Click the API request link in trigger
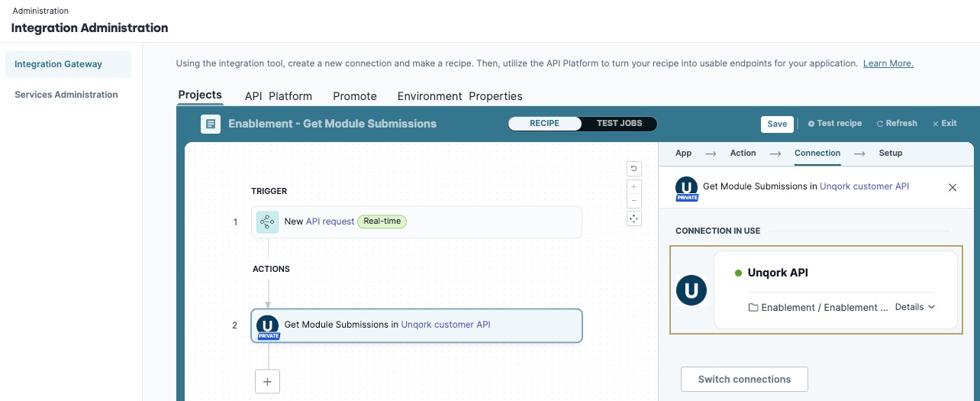This screenshot has height=401, width=980. [x=330, y=222]
